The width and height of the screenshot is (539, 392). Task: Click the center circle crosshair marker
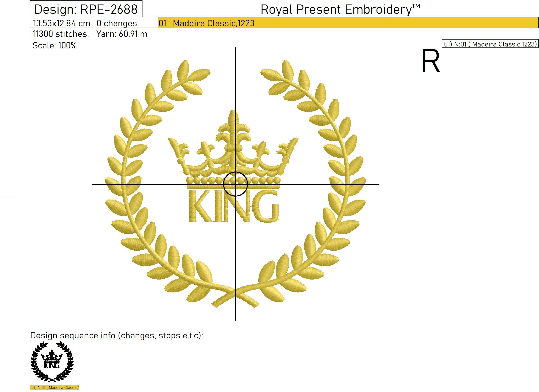pos(236,184)
